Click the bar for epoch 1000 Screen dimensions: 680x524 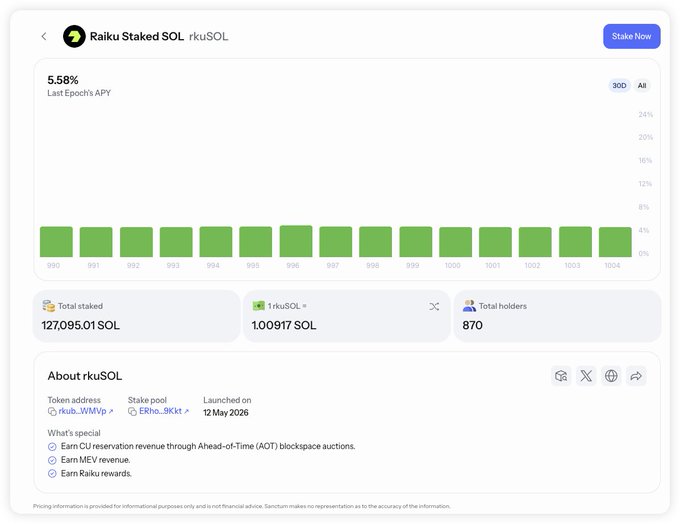[455, 242]
